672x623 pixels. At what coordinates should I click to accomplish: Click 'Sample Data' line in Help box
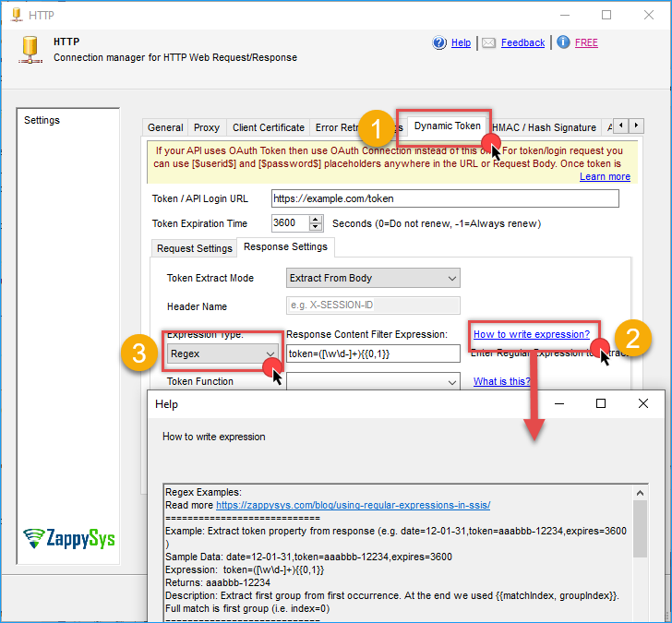click(x=308, y=557)
